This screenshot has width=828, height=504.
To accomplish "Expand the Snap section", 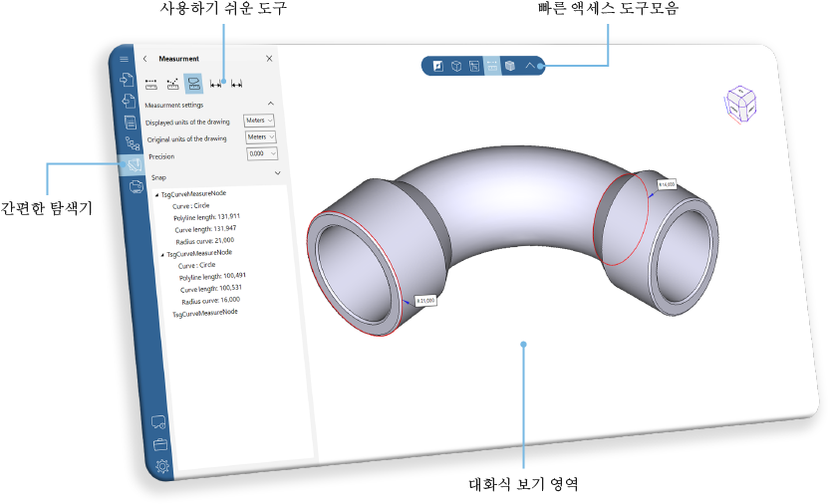I will (x=278, y=172).
